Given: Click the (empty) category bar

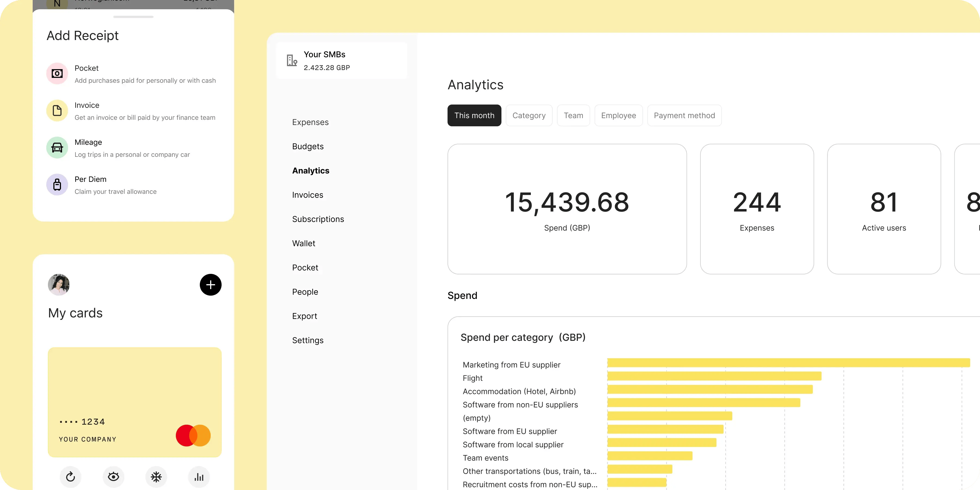Looking at the screenshot, I should (670, 416).
